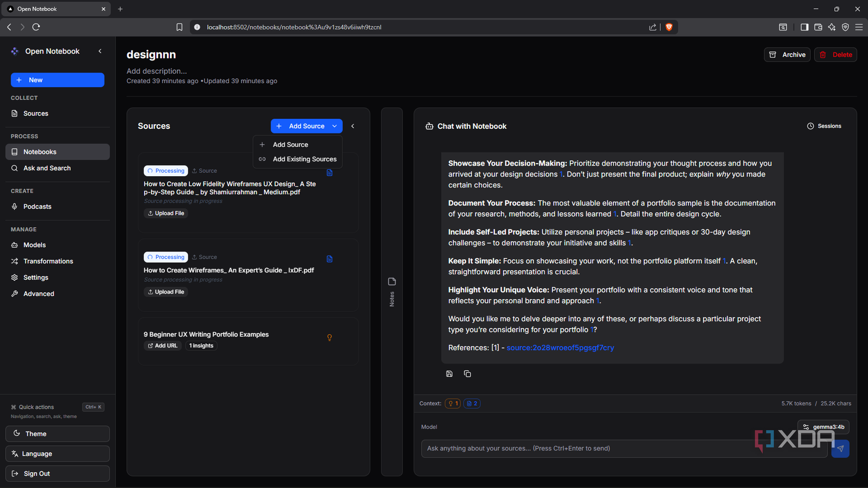Open the Language selector
This screenshot has width=868, height=488.
click(x=57, y=454)
